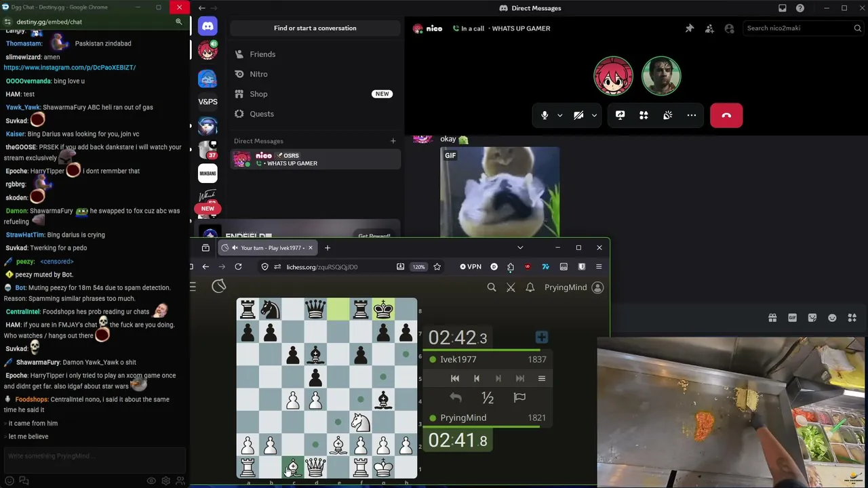Share your screen in the Discord call

tap(620, 115)
